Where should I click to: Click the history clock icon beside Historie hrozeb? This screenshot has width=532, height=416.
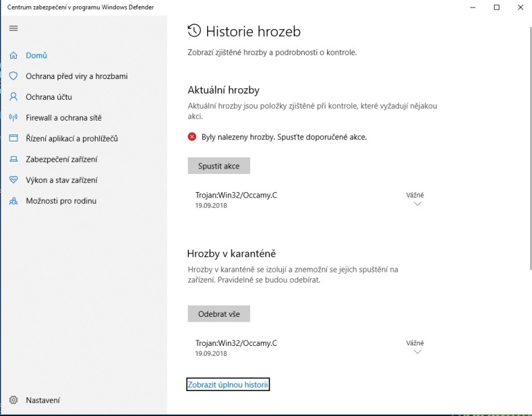195,31
